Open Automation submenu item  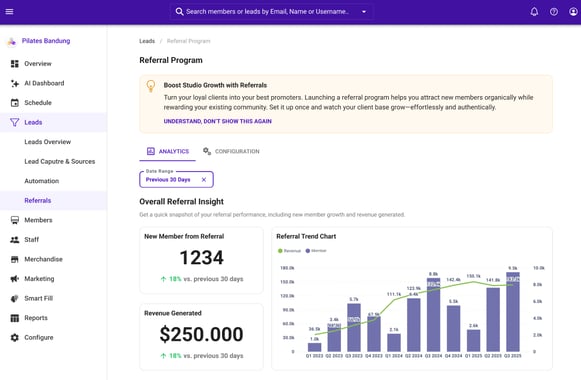point(54,181)
